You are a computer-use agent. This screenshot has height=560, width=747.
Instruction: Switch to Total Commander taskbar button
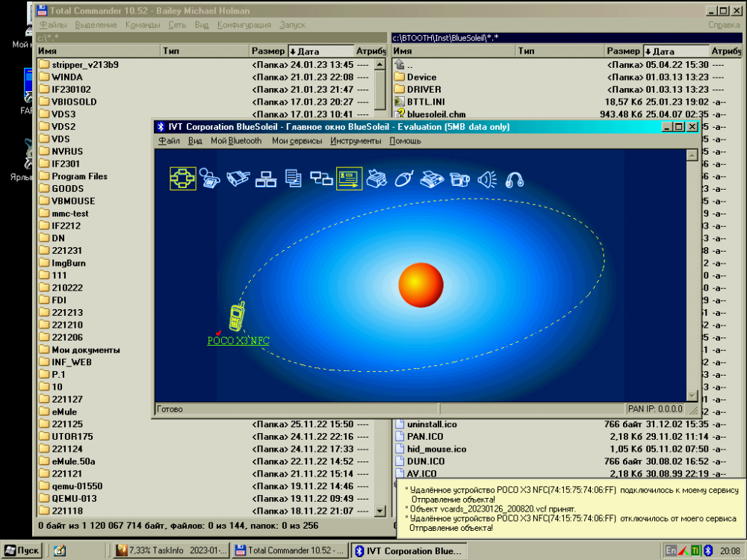(x=289, y=550)
